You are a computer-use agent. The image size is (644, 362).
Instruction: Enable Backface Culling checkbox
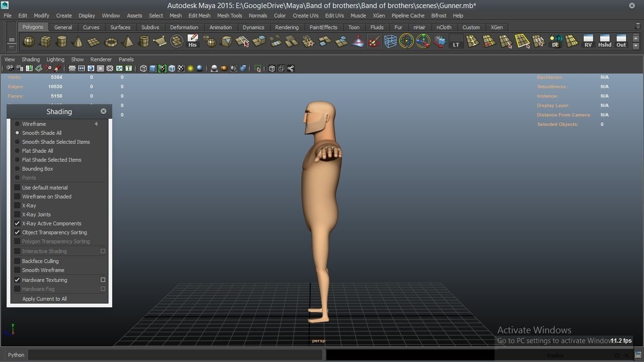17,261
